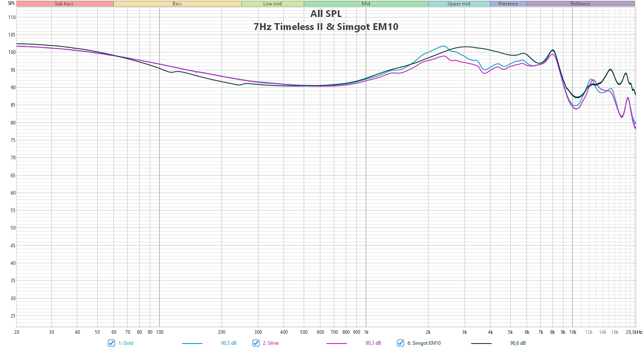This screenshot has width=644, height=348.
Task: Click the '1k' tick on the frequency axis
Action: [366, 332]
